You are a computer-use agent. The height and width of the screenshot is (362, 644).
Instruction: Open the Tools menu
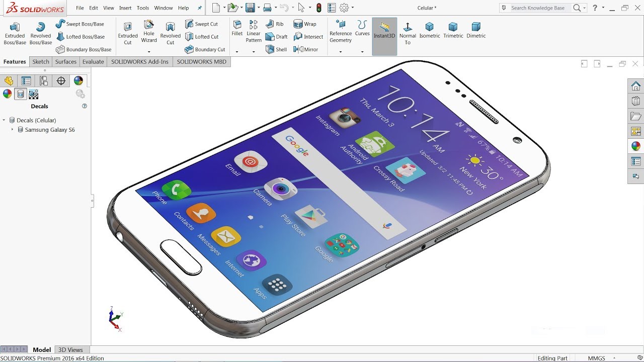coord(143,8)
